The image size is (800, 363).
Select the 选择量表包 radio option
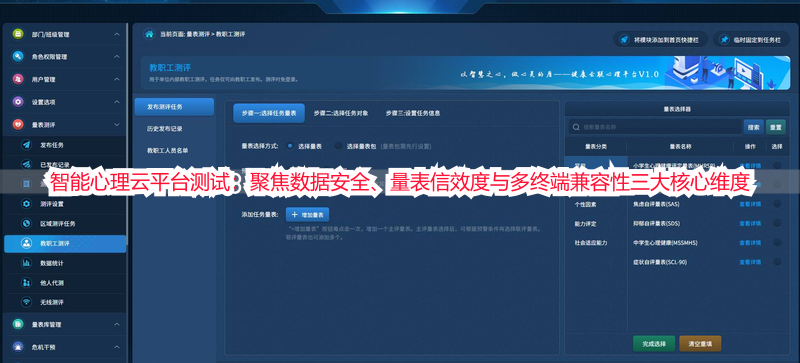[x=338, y=146]
